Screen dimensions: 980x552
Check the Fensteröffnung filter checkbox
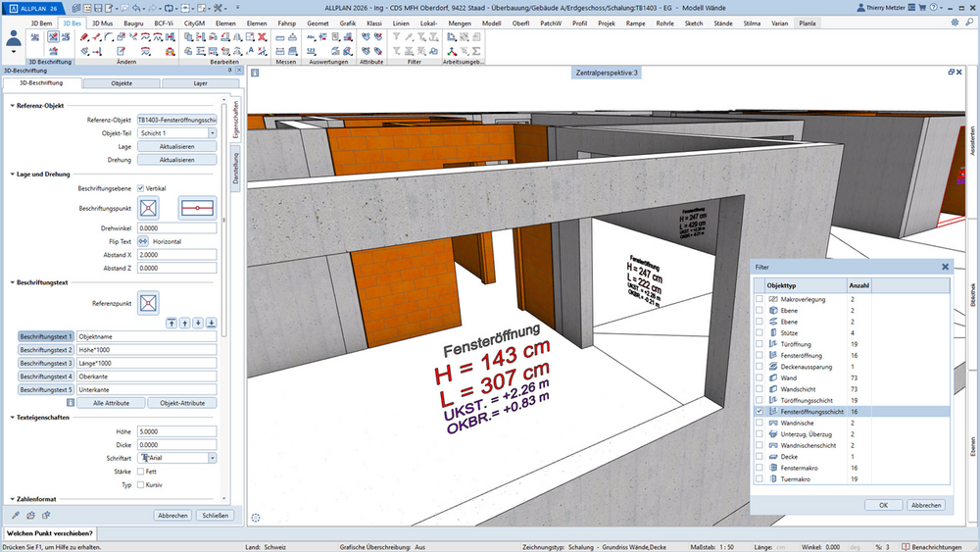coord(759,355)
